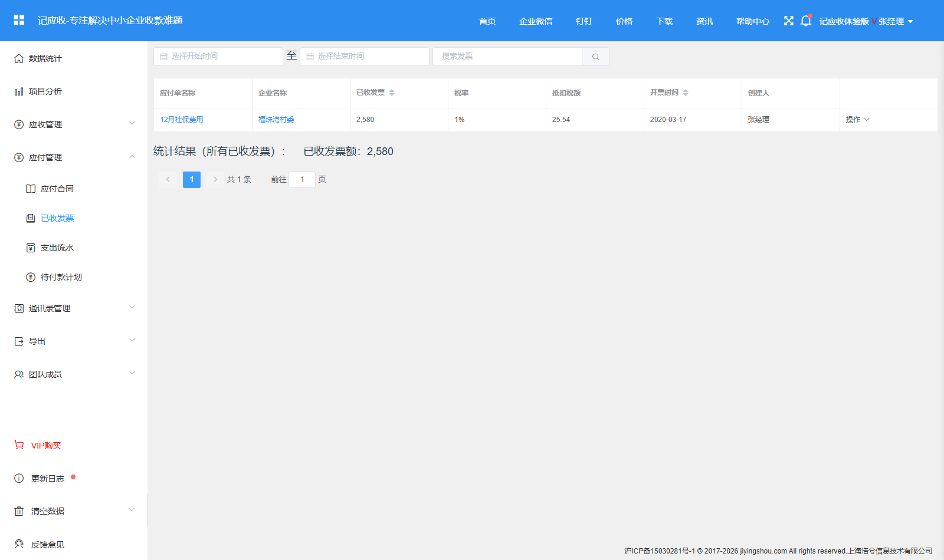The height and width of the screenshot is (560, 944).
Task: Click the start date picker field
Action: click(x=218, y=57)
